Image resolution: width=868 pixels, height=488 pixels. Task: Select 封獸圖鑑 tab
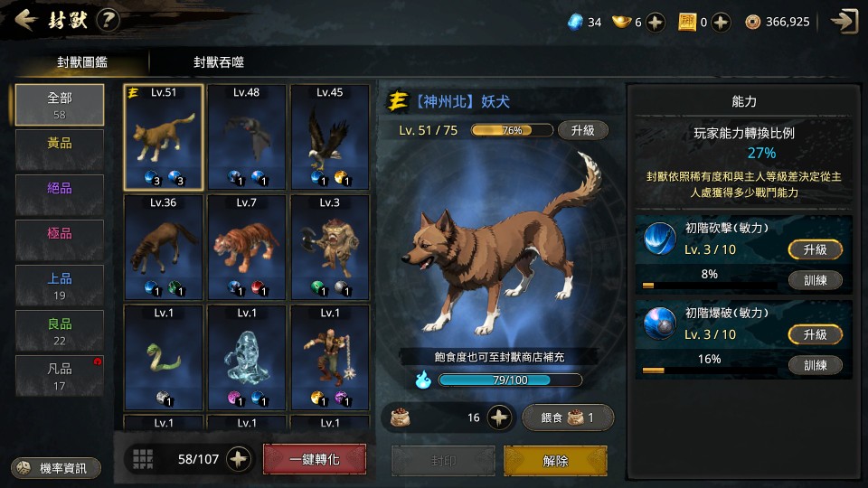click(82, 62)
